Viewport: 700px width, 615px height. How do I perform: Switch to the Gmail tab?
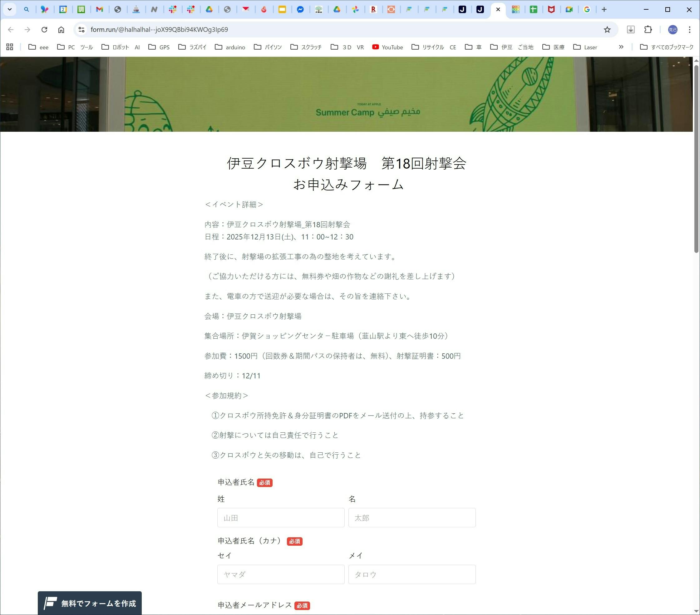[x=99, y=9]
